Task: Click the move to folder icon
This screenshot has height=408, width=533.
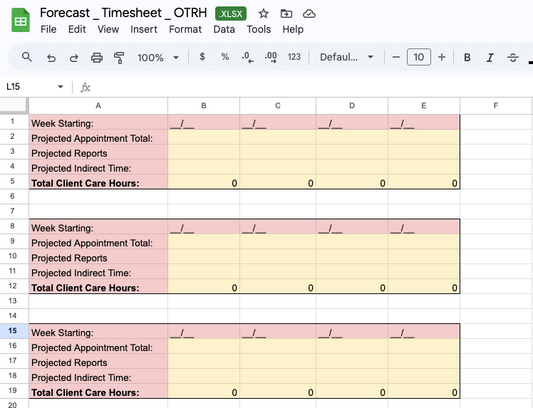Action: (286, 14)
